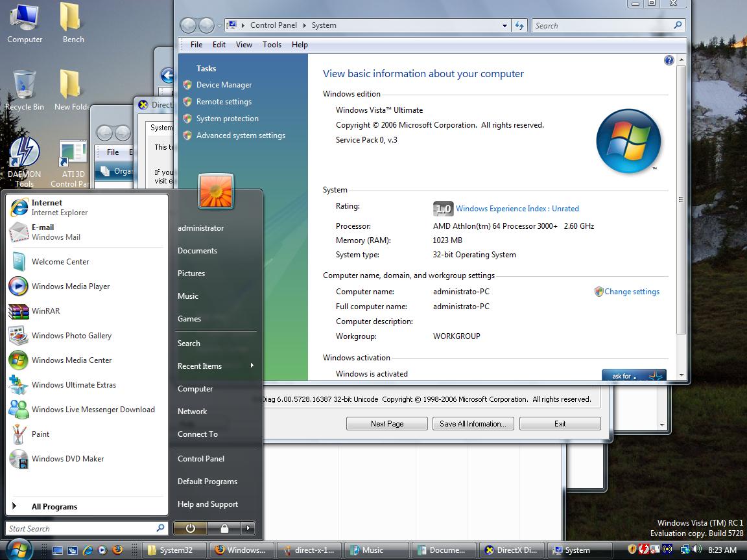
Task: Click the Start Search input field
Action: [81, 529]
